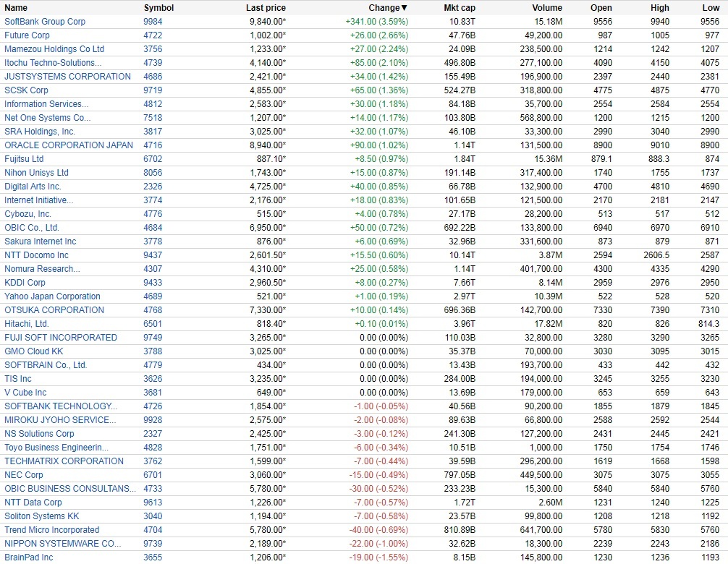This screenshot has height=564, width=728.
Task: Open NTT Docomo Inc link
Action: tap(37, 255)
